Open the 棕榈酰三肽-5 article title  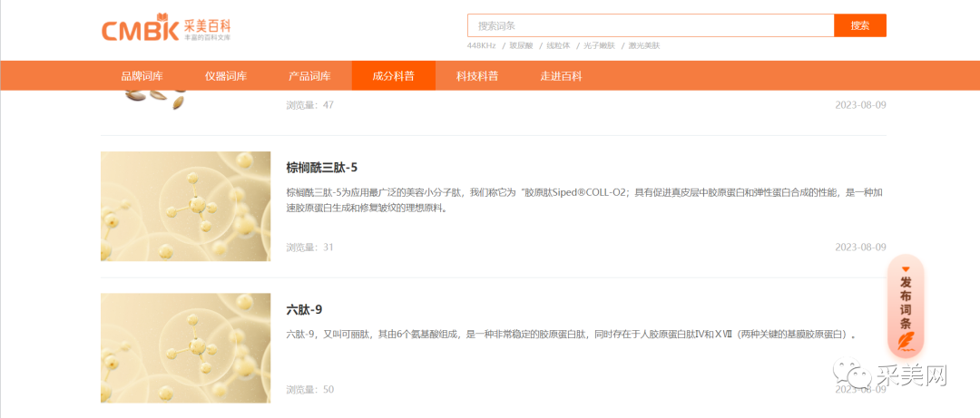(x=322, y=168)
